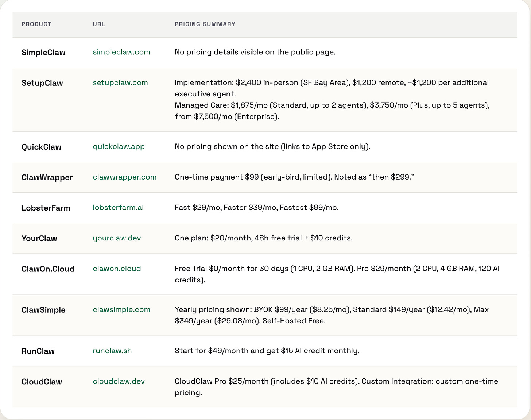Screen dimensions: 531x420
Task: Visit the quickclaw.app link
Action: click(119, 147)
